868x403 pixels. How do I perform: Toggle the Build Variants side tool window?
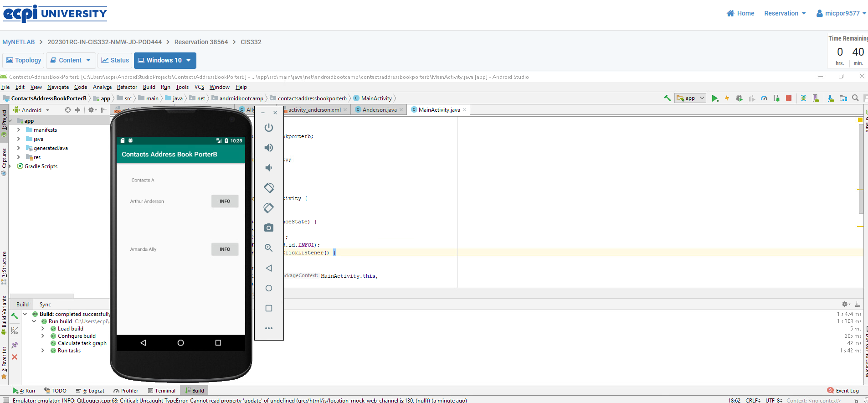4,315
